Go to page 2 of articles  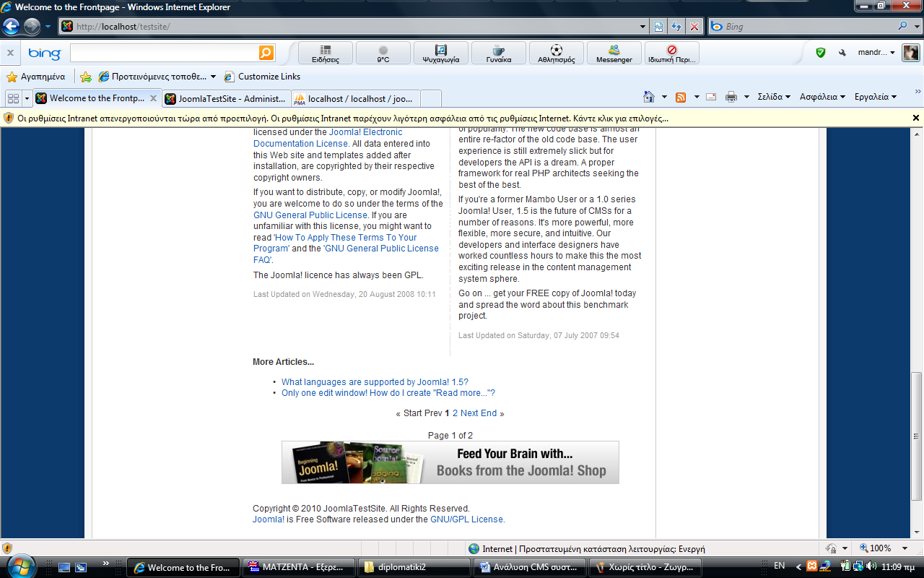455,413
